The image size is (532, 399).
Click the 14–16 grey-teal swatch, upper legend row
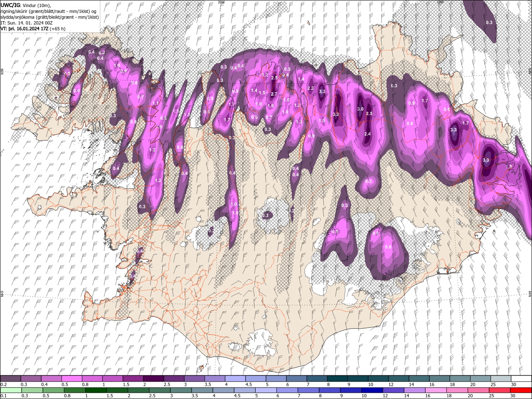419,378
